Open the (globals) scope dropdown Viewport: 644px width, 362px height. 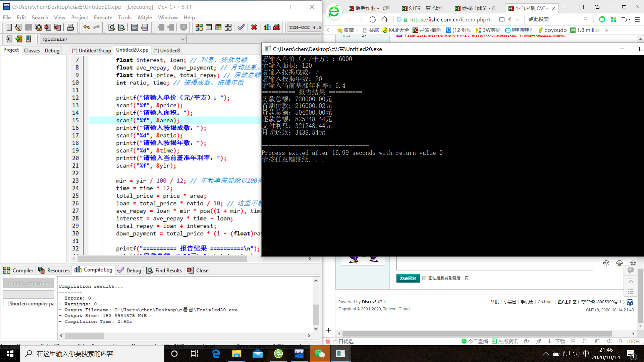pyautogui.click(x=183, y=39)
